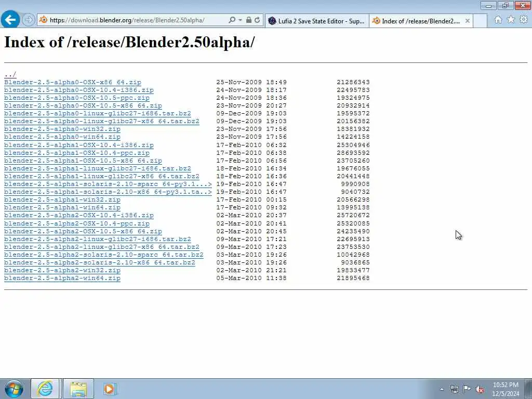This screenshot has height=399, width=532.
Task: Close the Index of /release/Blender2 tab
Action: tap(467, 21)
